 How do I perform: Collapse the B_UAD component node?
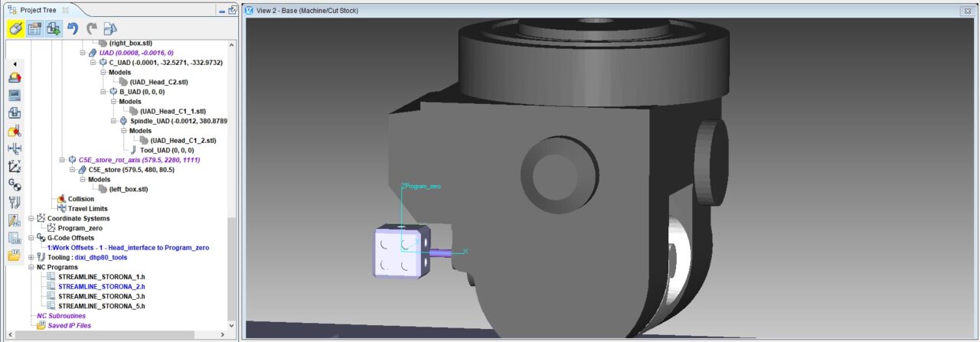[x=103, y=91]
